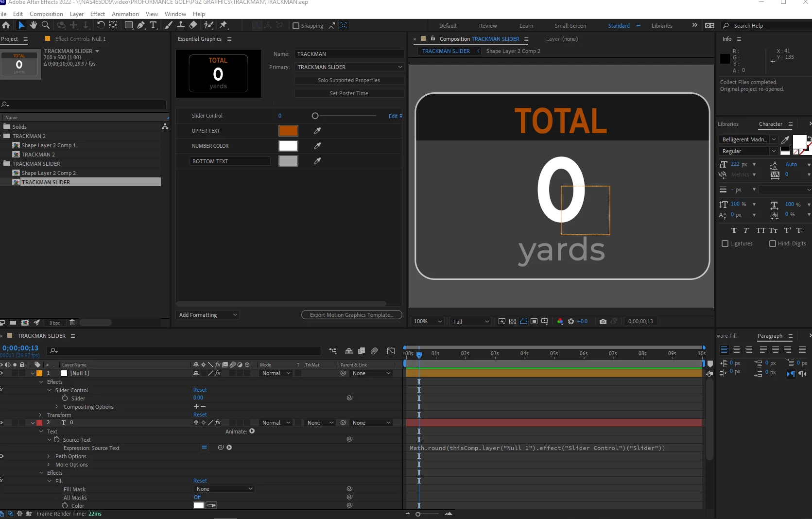The width and height of the screenshot is (812, 519).
Task: Enable the Snapping checkbox
Action: (296, 26)
